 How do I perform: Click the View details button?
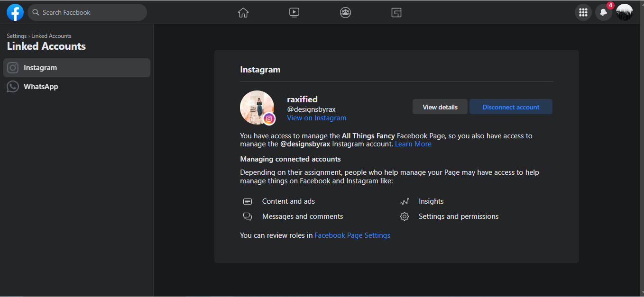[x=440, y=107]
